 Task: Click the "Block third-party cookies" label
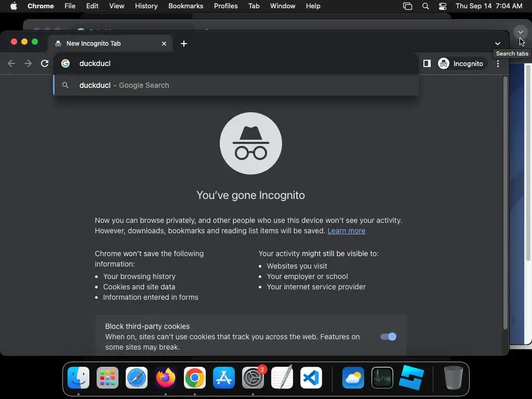point(147,326)
